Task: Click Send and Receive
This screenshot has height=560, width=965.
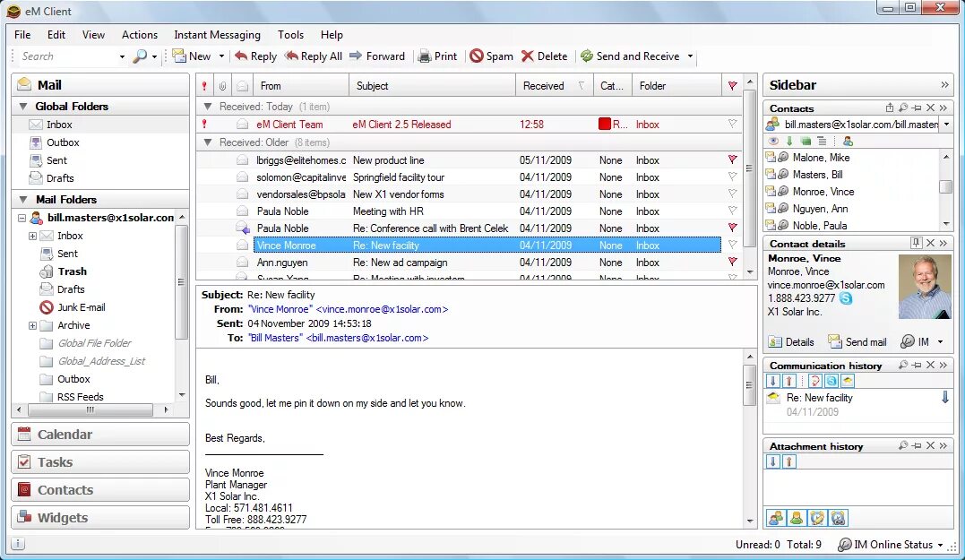Action: point(630,56)
